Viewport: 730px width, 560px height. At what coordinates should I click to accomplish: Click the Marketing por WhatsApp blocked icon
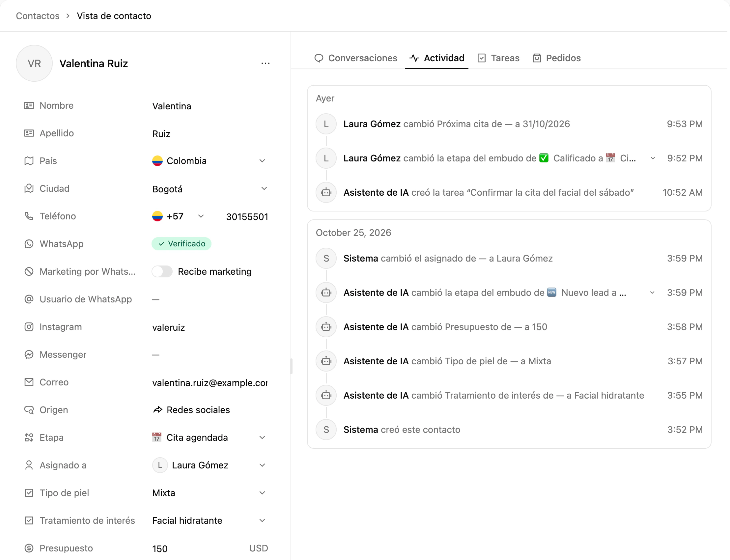tap(29, 271)
